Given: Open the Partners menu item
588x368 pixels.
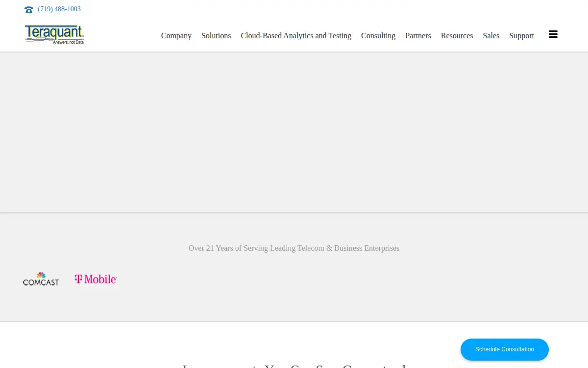Looking at the screenshot, I should [x=418, y=36].
